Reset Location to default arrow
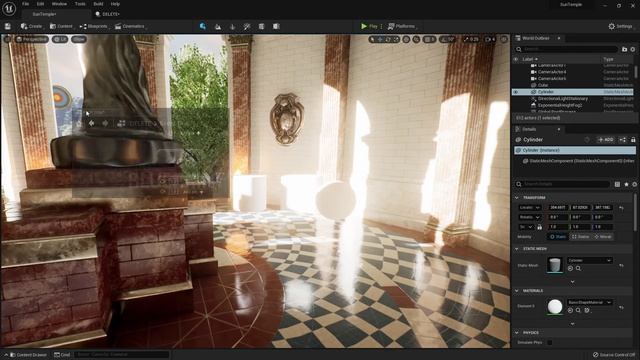640x360 pixels. (x=621, y=208)
